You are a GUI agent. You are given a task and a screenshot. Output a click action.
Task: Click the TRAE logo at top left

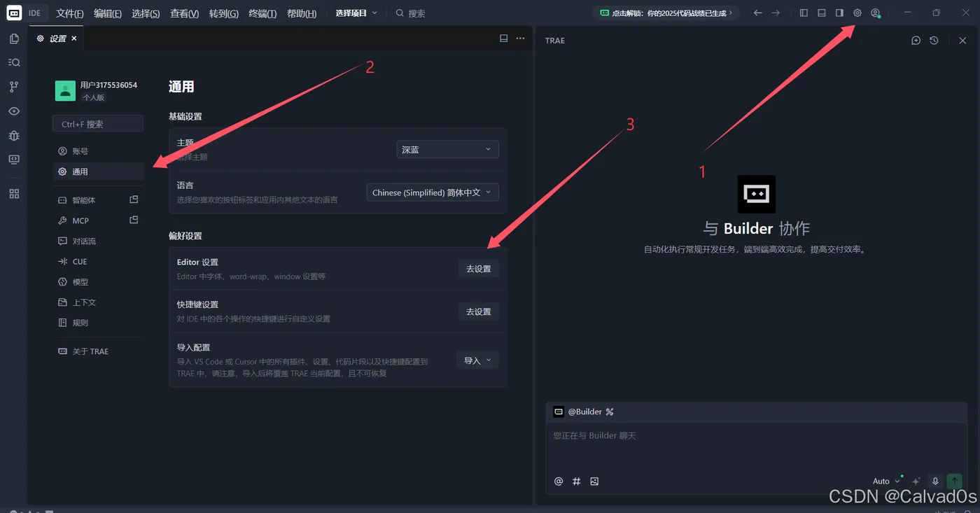(x=14, y=13)
